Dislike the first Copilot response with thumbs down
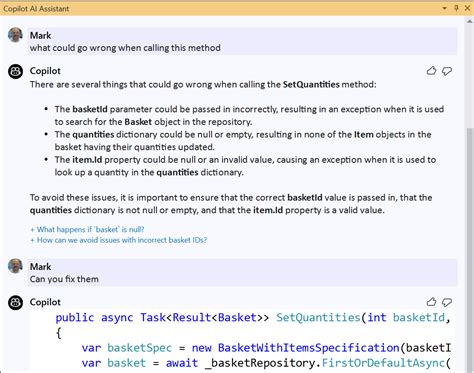This screenshot has width=474, height=373. point(447,71)
